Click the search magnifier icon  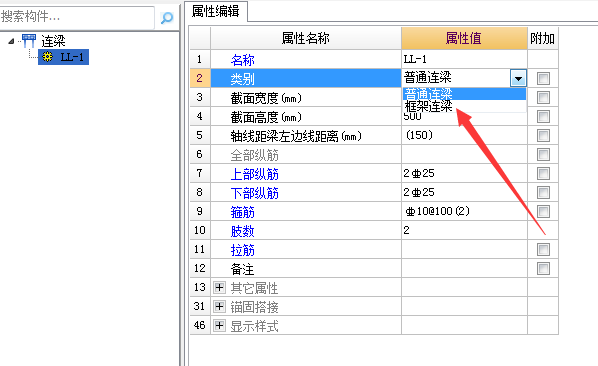pos(167,18)
